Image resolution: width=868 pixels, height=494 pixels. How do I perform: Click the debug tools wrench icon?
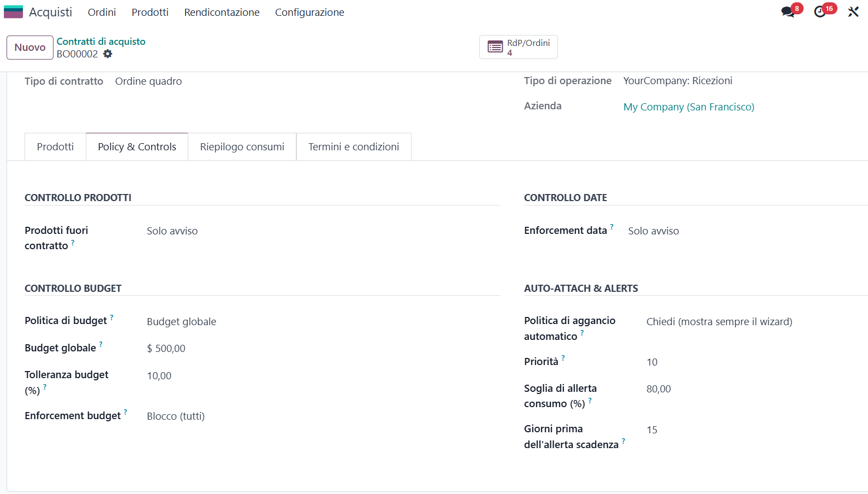(853, 12)
